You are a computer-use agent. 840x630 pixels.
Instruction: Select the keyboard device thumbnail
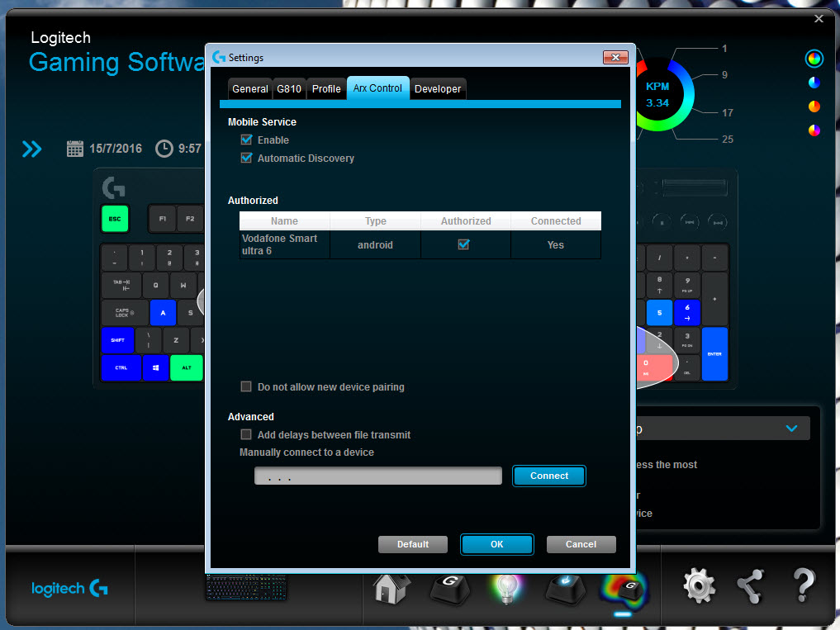pos(246,587)
